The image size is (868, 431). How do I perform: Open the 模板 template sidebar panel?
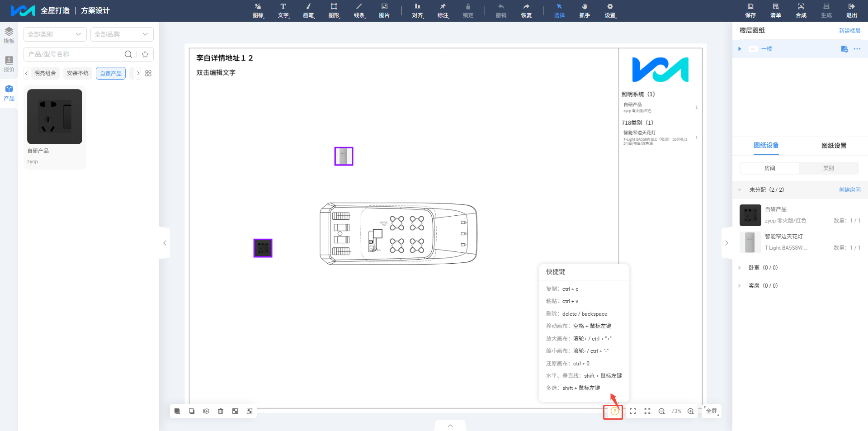click(9, 35)
